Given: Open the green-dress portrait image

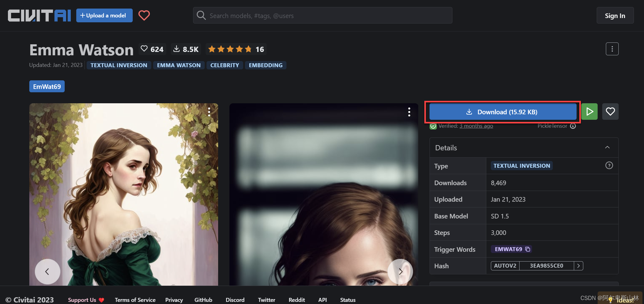Looking at the screenshot, I should [124, 194].
